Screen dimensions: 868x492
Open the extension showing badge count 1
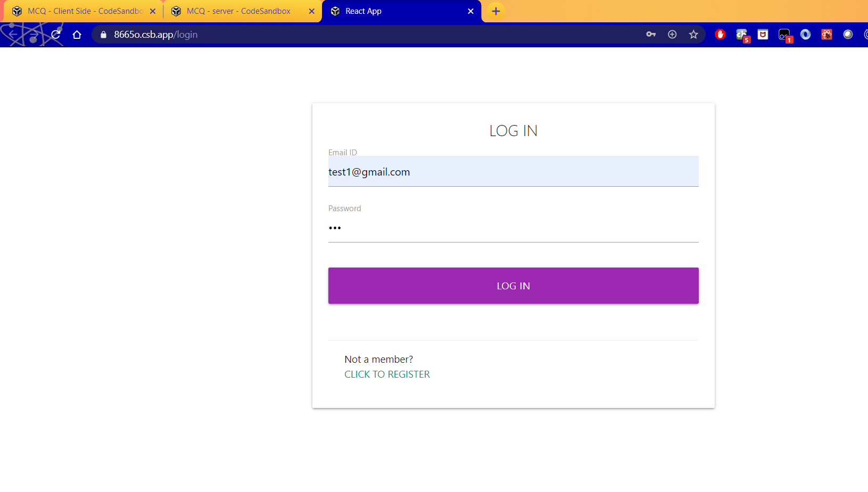pyautogui.click(x=784, y=34)
